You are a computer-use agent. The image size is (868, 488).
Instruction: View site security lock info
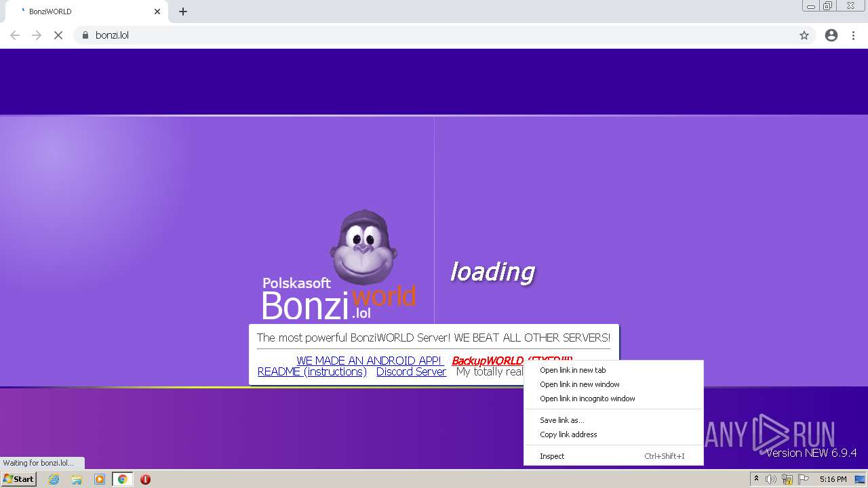pos(85,35)
